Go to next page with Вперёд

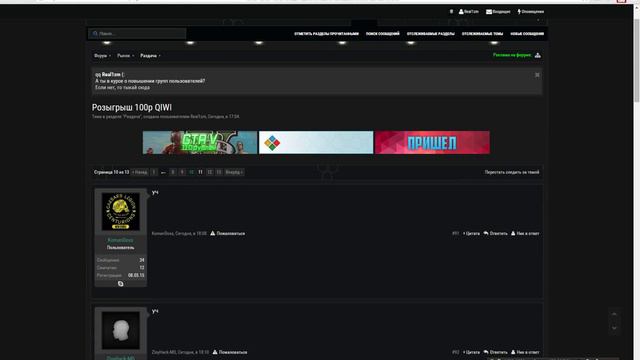coord(234,172)
